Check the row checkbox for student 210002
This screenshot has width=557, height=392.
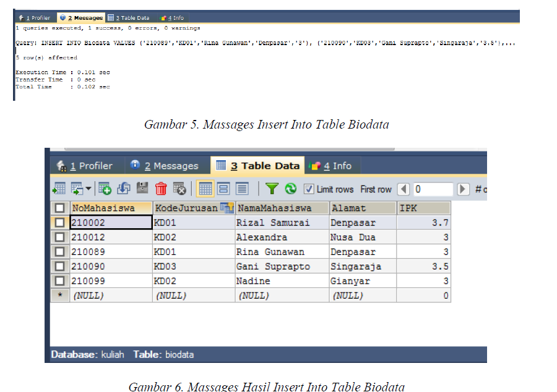(59, 222)
